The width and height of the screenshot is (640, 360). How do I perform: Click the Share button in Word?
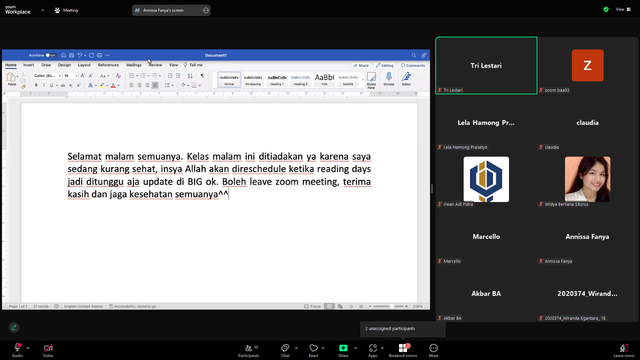click(361, 65)
